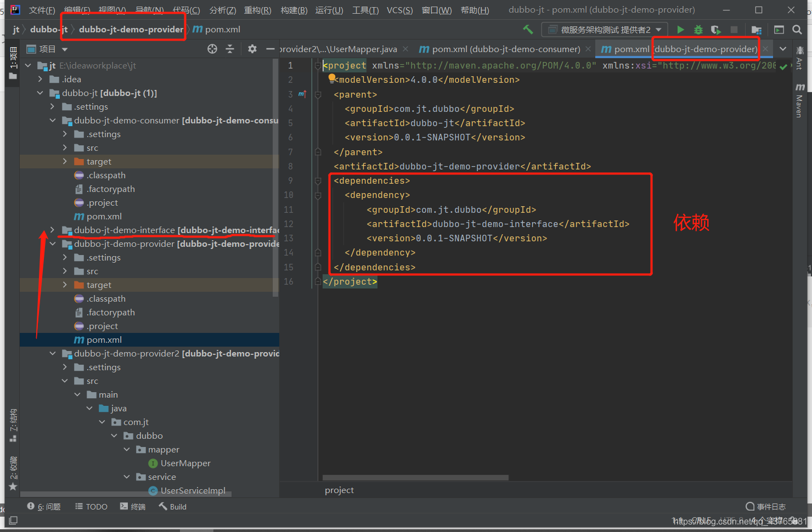812x532 pixels.
Task: Expand the dubbo-jt-demo-interface module
Action: [x=53, y=230]
